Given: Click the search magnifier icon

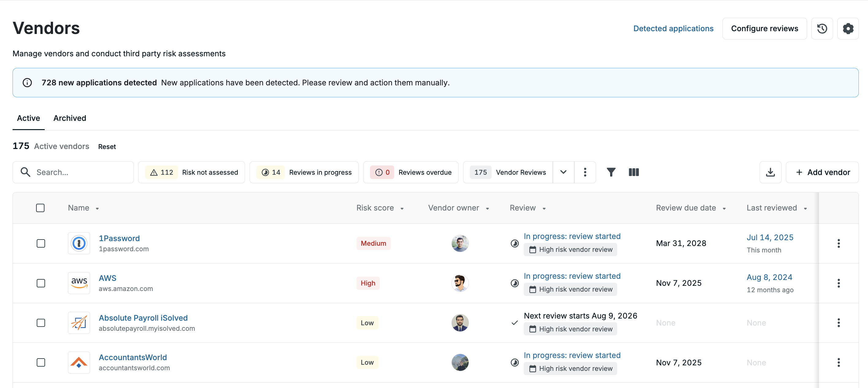Looking at the screenshot, I should point(26,172).
